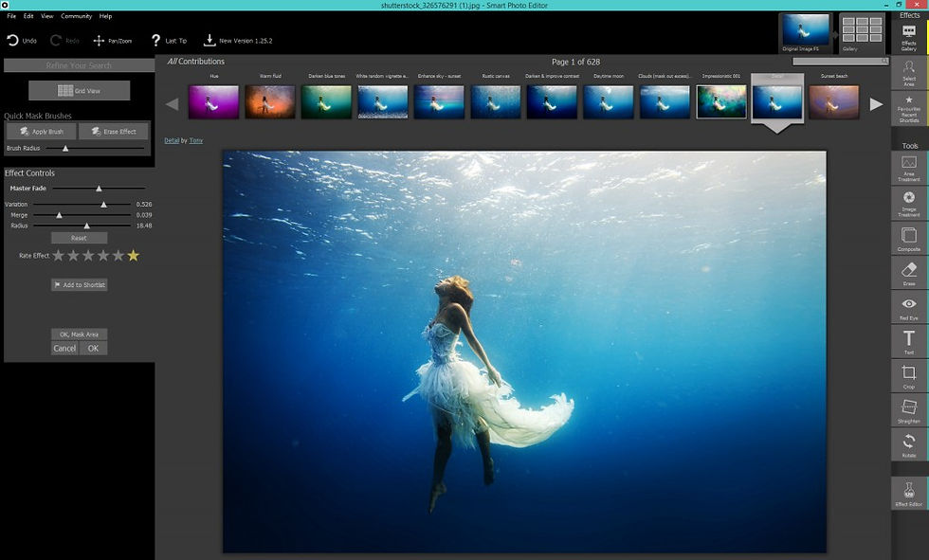Apply the Sunset beach effect thumbnail

point(834,101)
